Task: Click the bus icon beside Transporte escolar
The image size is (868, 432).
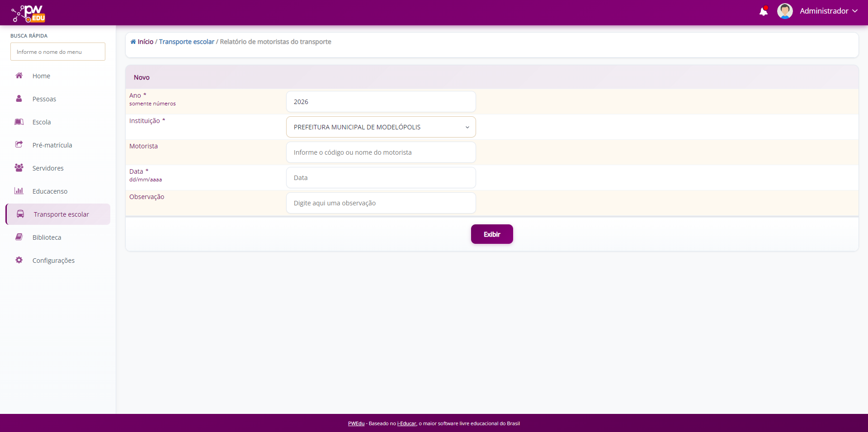Action: 20,214
